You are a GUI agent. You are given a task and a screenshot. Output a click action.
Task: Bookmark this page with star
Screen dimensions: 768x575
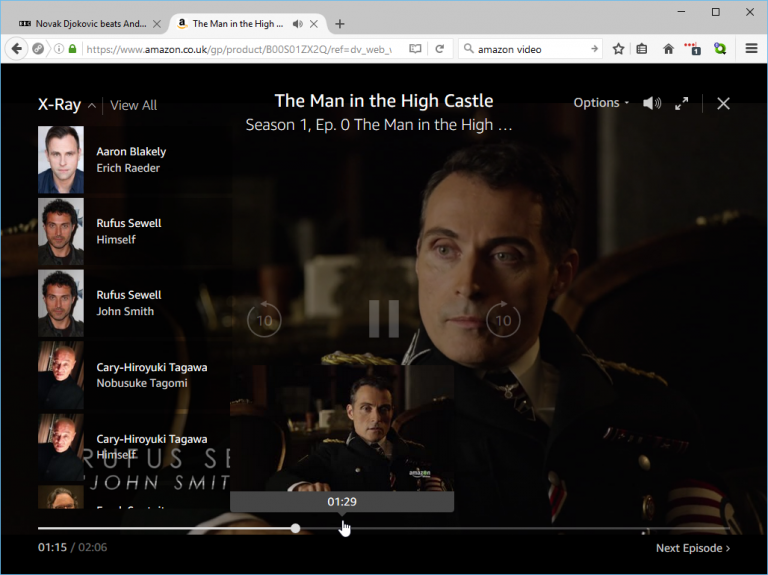(618, 48)
